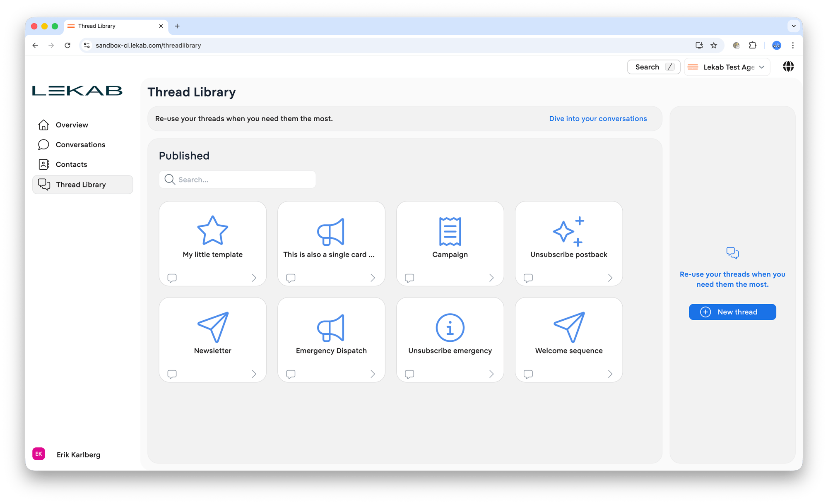Click the Contacts icon in the sidebar
Image resolution: width=828 pixels, height=504 pixels.
tap(43, 164)
